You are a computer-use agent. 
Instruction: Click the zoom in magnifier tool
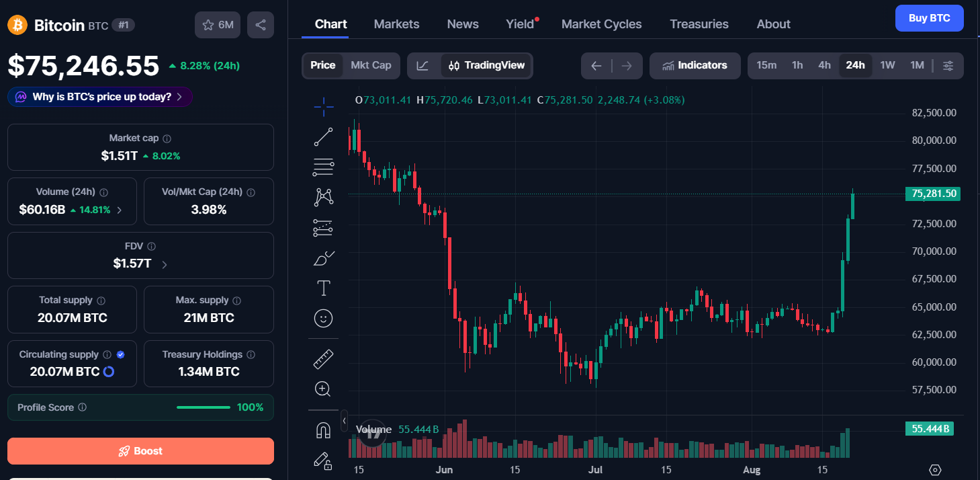click(324, 389)
